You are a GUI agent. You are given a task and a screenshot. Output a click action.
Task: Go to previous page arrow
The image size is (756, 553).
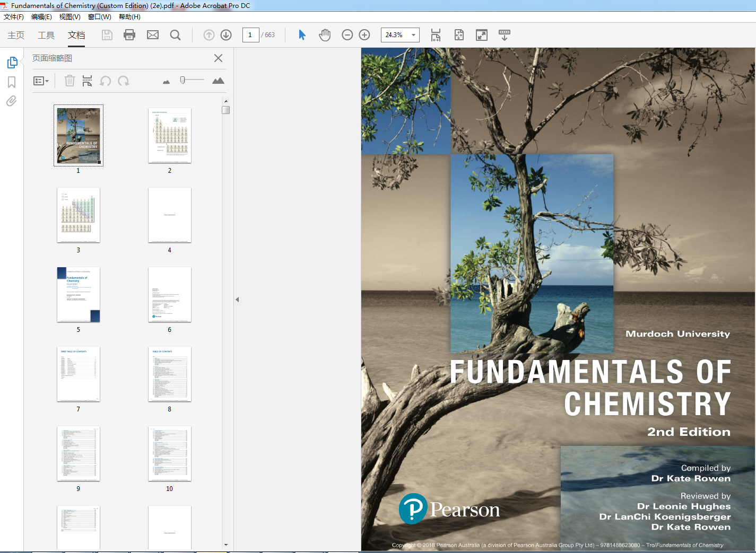(x=209, y=35)
